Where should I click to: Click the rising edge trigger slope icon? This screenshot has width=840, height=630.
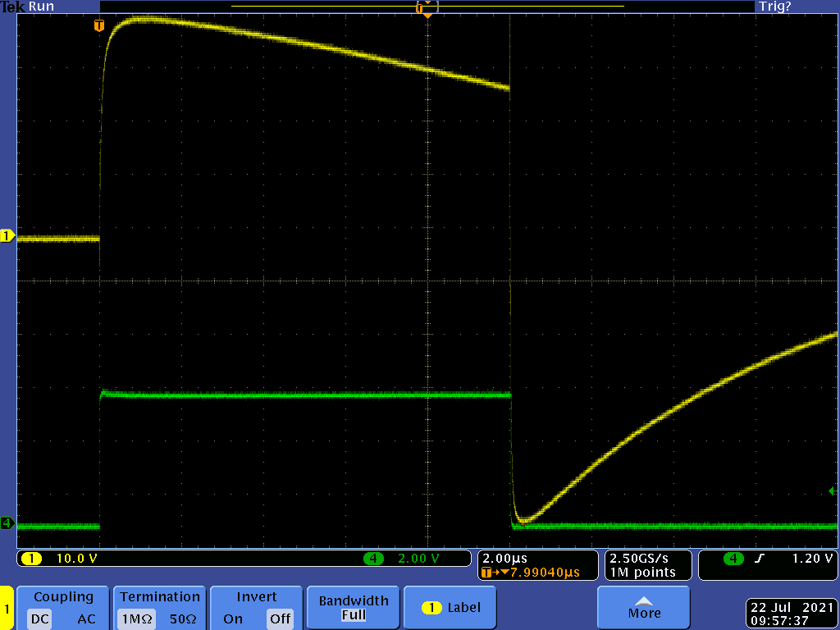(x=759, y=558)
